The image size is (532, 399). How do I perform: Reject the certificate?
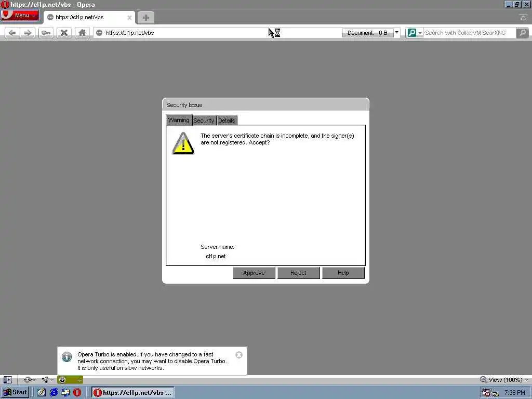(x=299, y=273)
